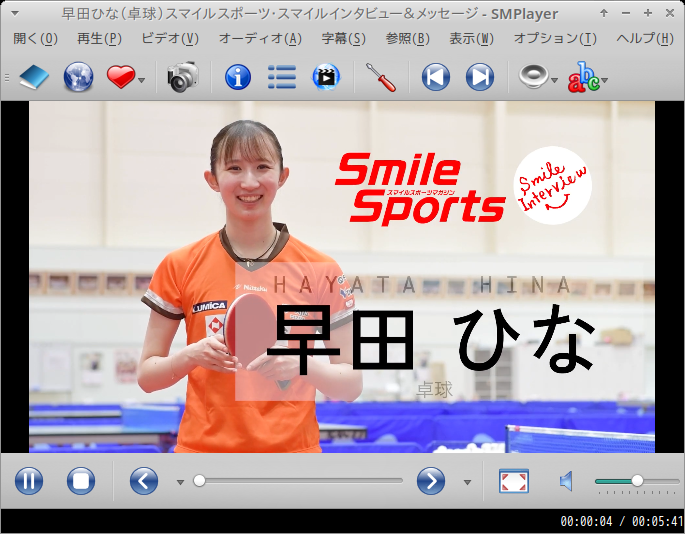The height and width of the screenshot is (534, 685).
Task: Open URL via globe icon
Action: [x=78, y=77]
